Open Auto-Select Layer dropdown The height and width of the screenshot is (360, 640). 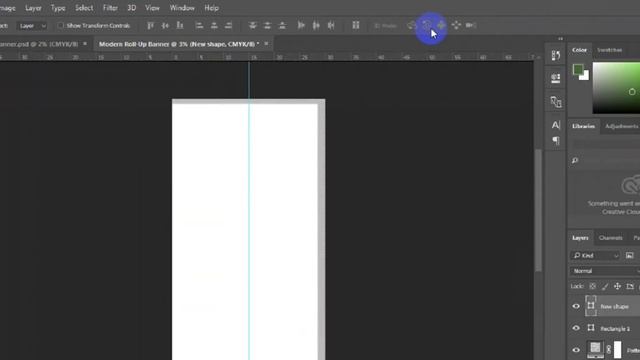pos(33,26)
